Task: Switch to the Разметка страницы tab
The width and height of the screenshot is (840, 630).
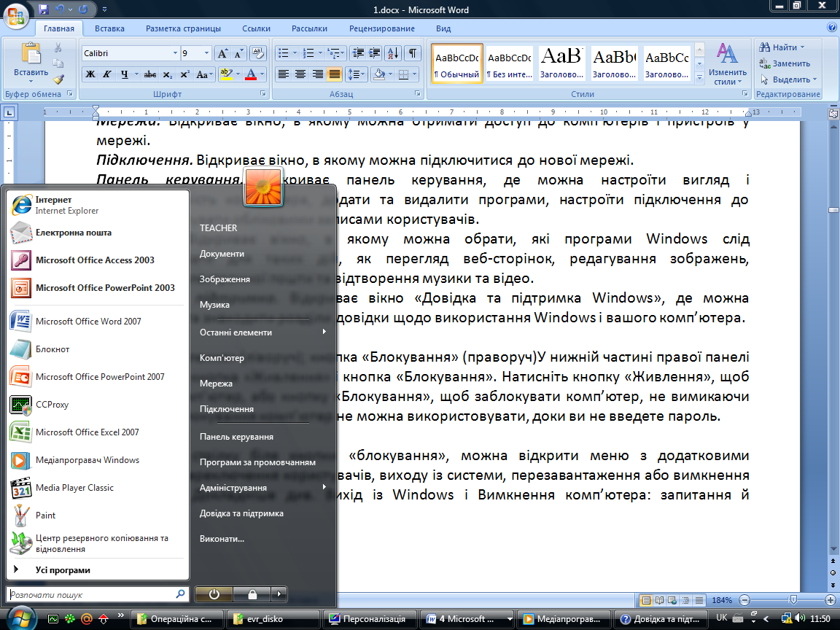Action: coord(183,28)
